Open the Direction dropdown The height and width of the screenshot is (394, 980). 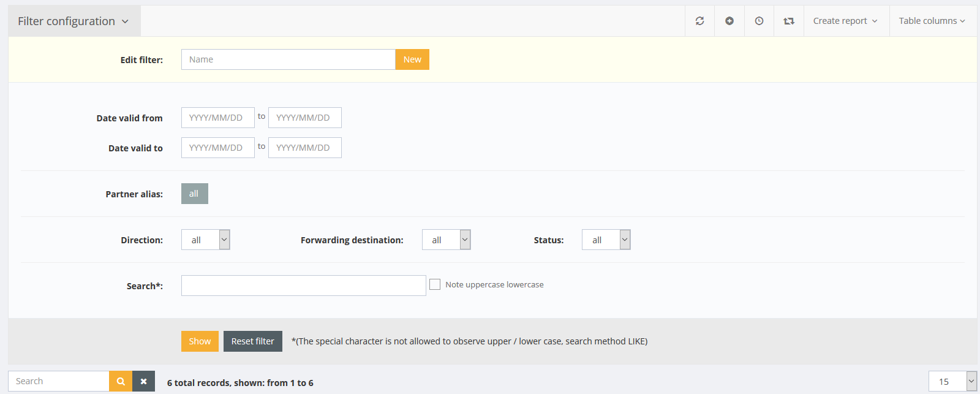pos(205,240)
